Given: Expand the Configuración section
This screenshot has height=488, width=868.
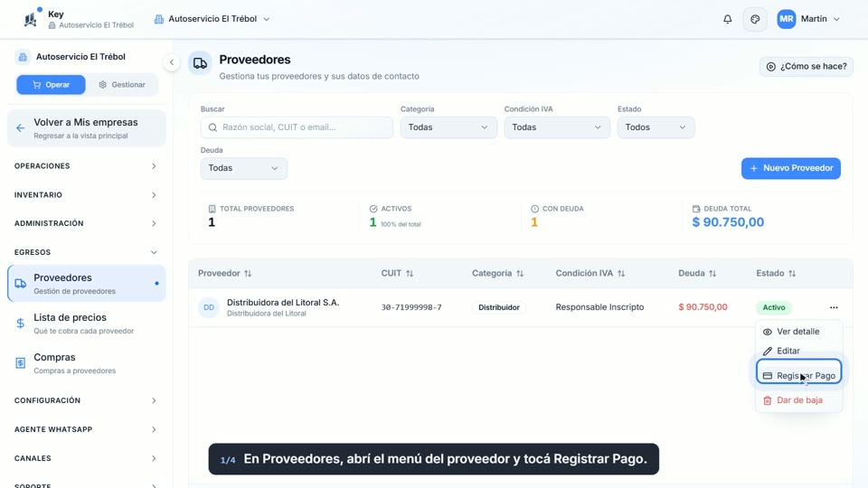Looking at the screenshot, I should [85, 400].
